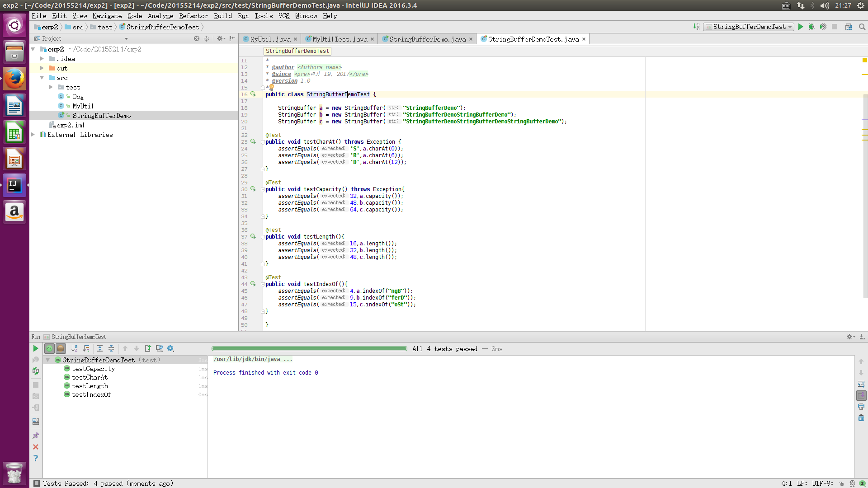Toggle Show Ignored tests filter
The height and width of the screenshot is (488, 868).
point(61,348)
